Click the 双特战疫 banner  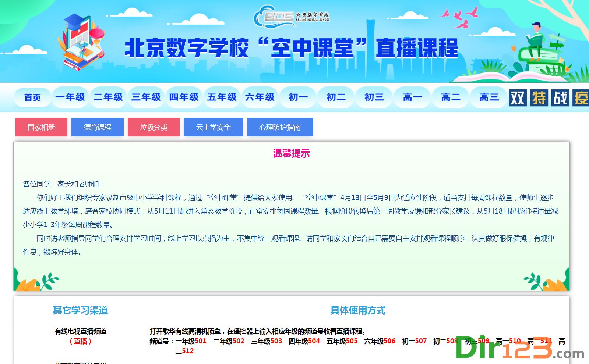[549, 98]
